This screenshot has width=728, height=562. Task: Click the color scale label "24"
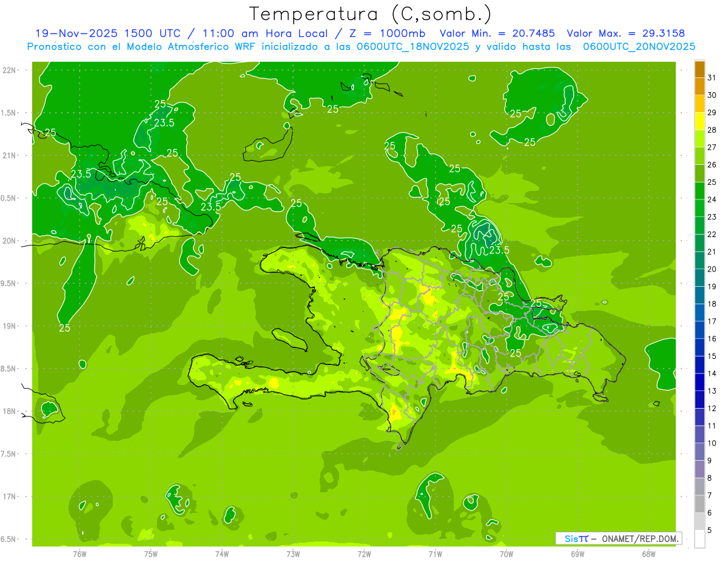[x=712, y=199]
